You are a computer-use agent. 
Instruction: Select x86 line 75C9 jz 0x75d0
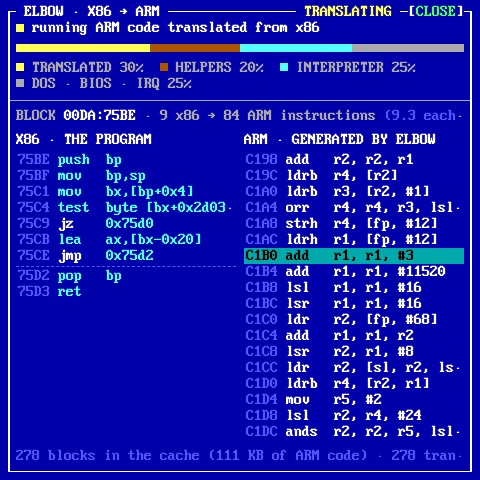point(126,223)
